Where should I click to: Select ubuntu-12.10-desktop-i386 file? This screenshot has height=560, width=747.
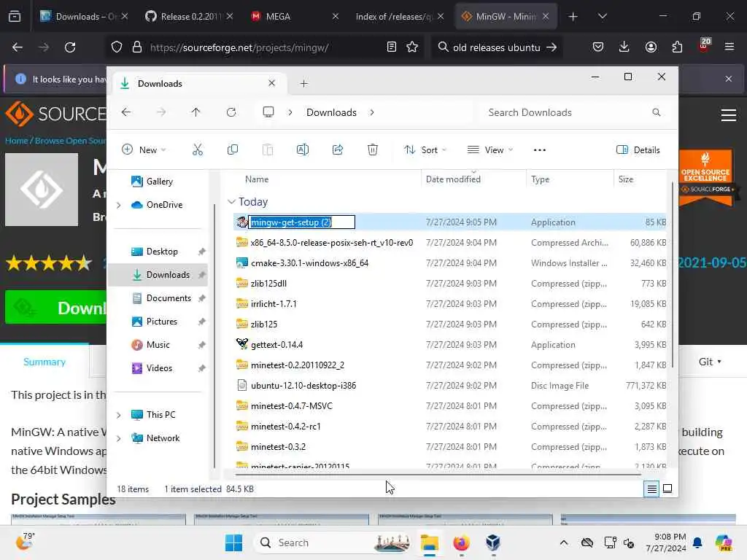303,386
